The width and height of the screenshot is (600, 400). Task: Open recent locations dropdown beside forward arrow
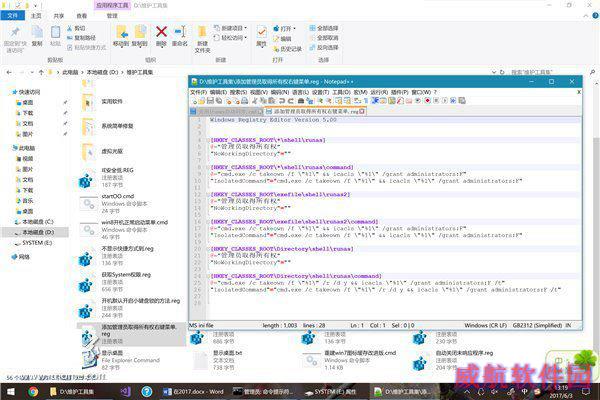[32, 72]
